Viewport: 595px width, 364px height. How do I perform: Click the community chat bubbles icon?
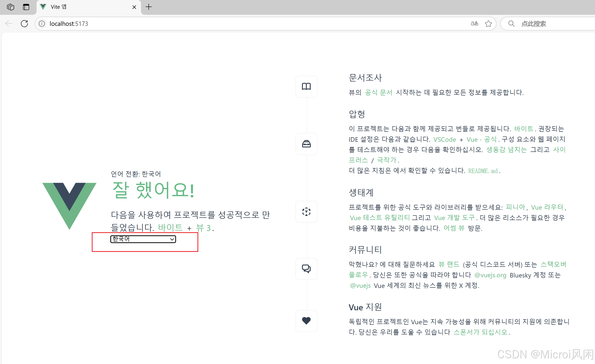pos(306,269)
